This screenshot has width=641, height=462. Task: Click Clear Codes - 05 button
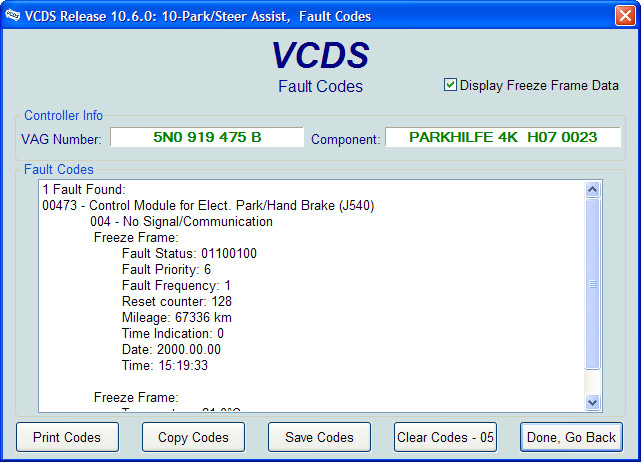click(x=445, y=437)
